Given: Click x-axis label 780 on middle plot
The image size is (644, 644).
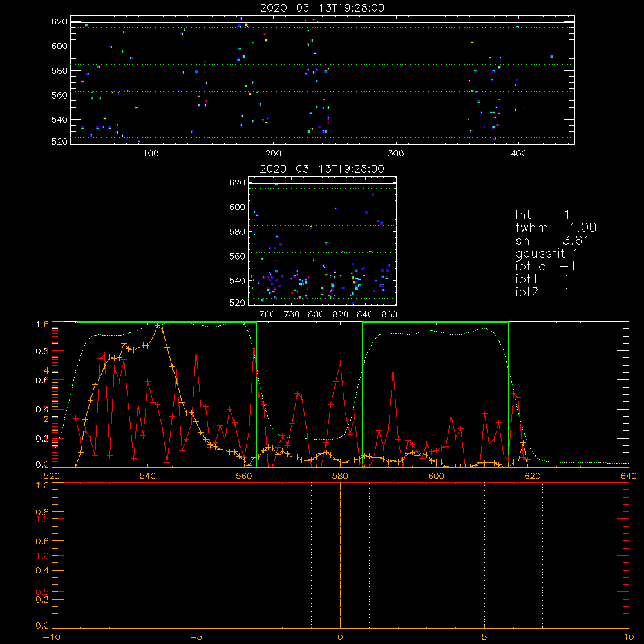Looking at the screenshot, I should pos(292,315).
